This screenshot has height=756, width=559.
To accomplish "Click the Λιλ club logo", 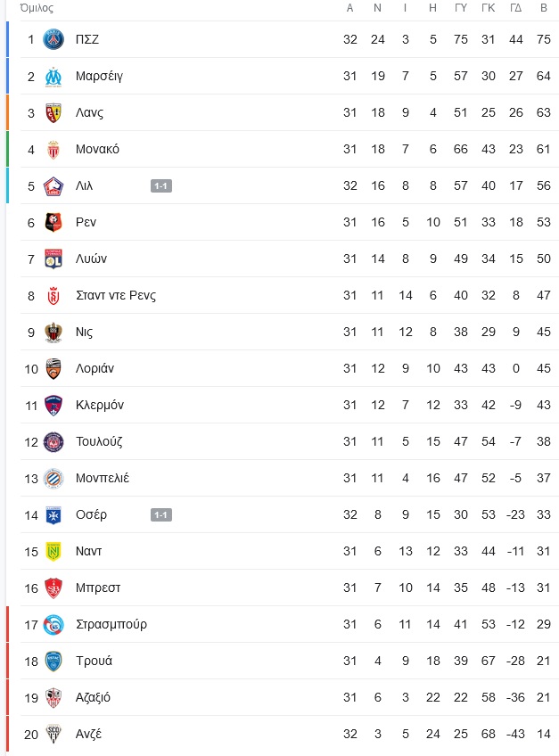I will (53, 186).
